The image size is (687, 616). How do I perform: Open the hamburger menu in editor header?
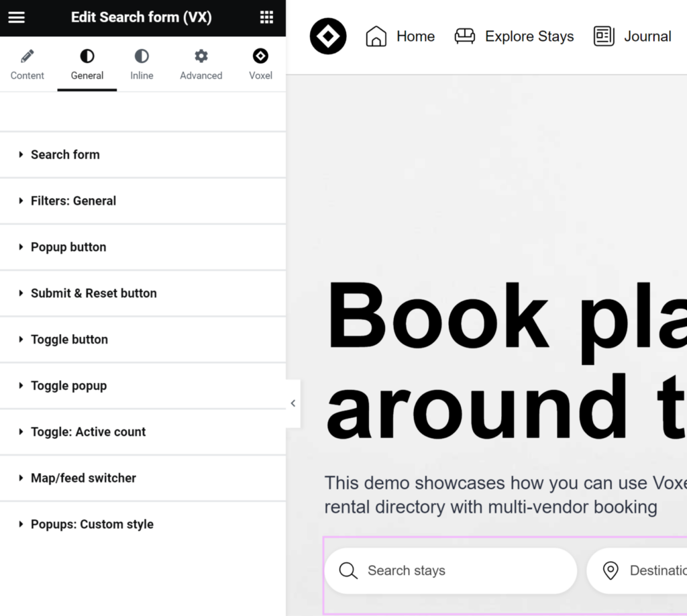click(x=16, y=17)
